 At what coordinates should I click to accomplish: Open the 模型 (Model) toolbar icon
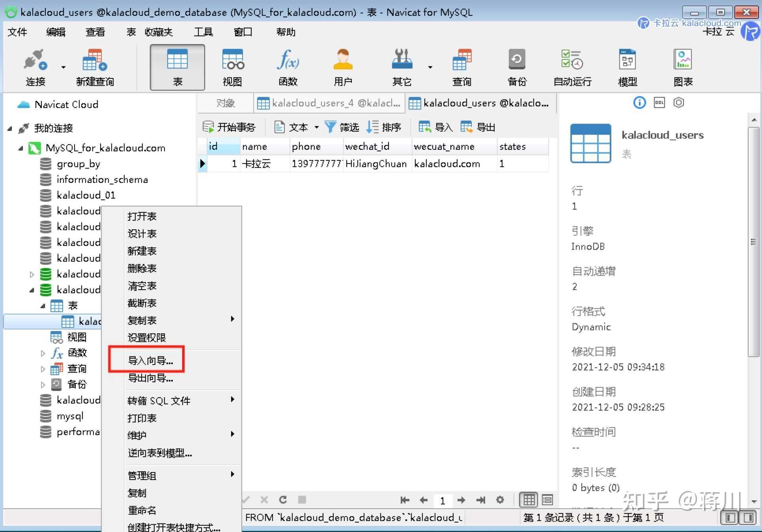(627, 66)
